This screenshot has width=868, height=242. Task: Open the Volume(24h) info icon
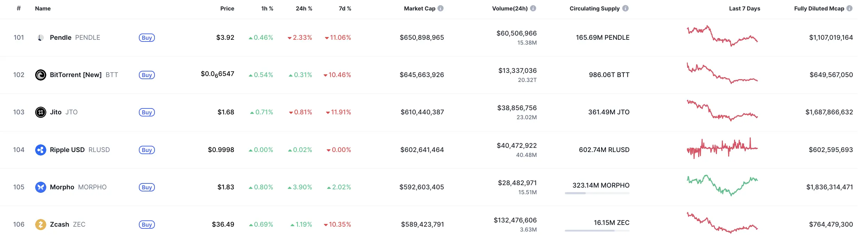pyautogui.click(x=533, y=8)
